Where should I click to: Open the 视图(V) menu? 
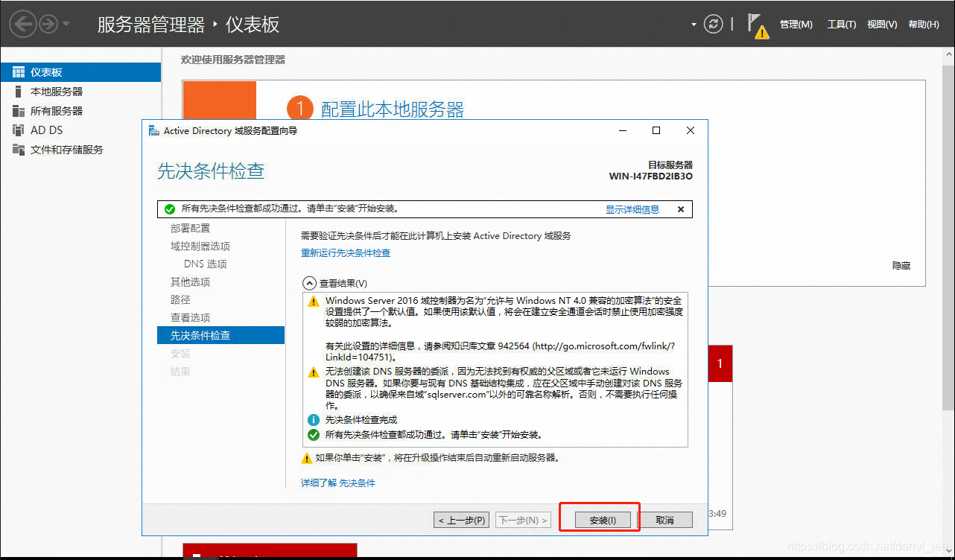tap(882, 25)
